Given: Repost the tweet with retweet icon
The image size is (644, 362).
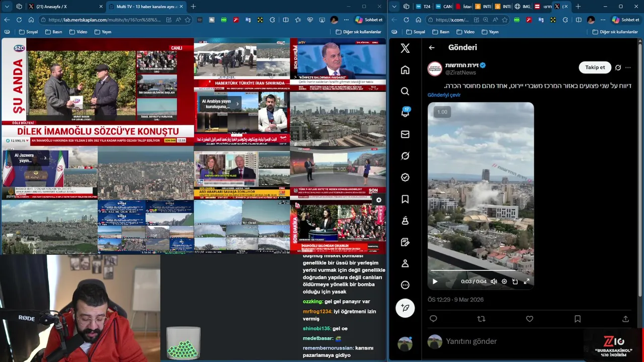Looking at the screenshot, I should pos(481,319).
